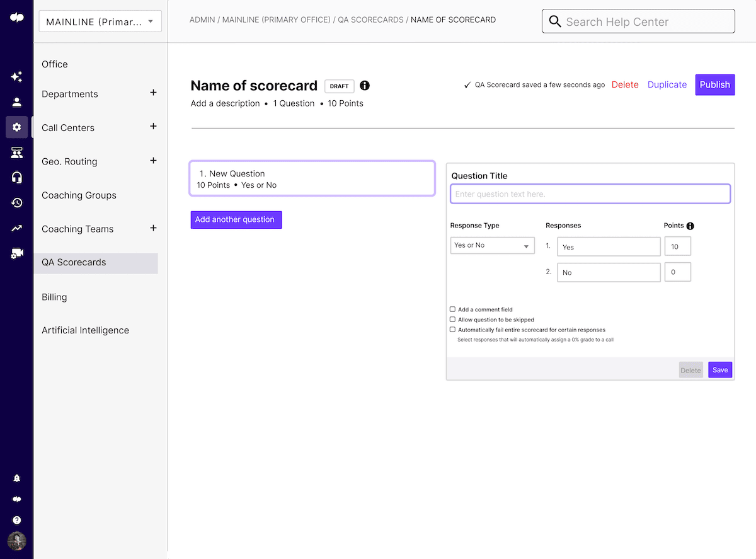Screen dimensions: 756x559
Task: Enable the Add a comment field checkbox
Action: tap(452, 309)
